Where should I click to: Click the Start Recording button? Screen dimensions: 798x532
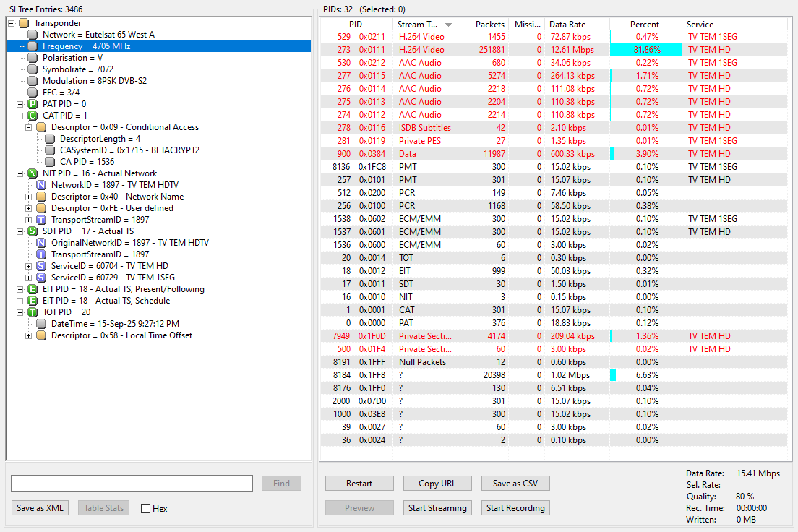pyautogui.click(x=515, y=507)
